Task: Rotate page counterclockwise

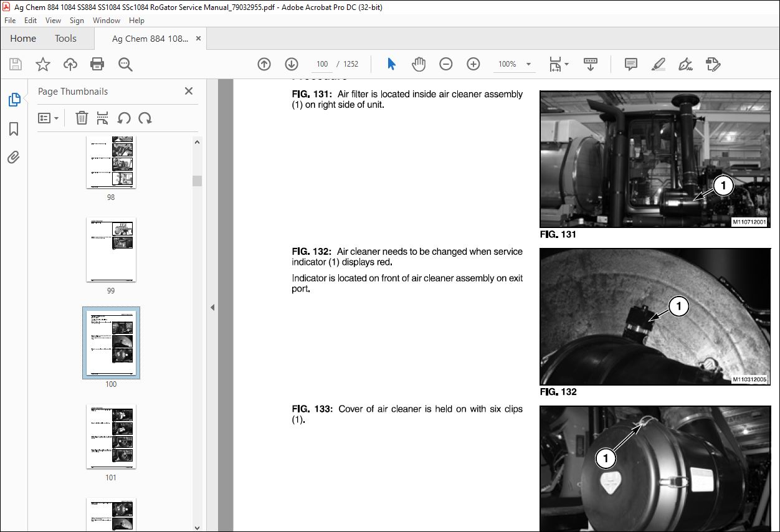Action: (x=124, y=118)
